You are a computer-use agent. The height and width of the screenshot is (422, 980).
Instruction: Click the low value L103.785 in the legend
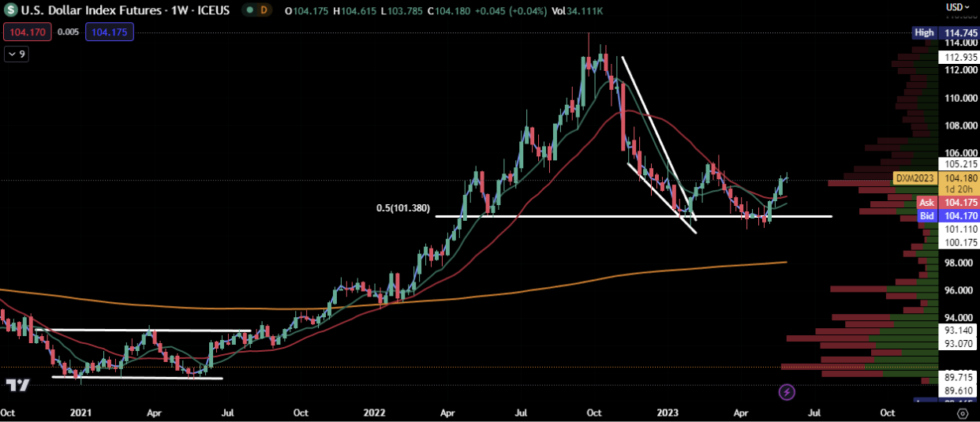click(x=400, y=10)
